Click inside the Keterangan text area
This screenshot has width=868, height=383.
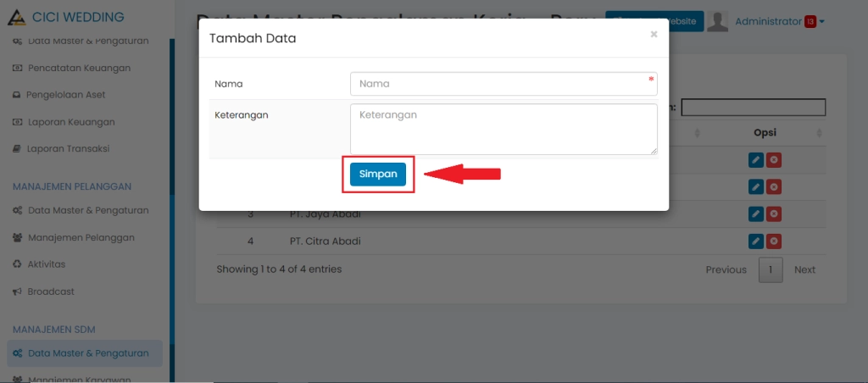[504, 129]
